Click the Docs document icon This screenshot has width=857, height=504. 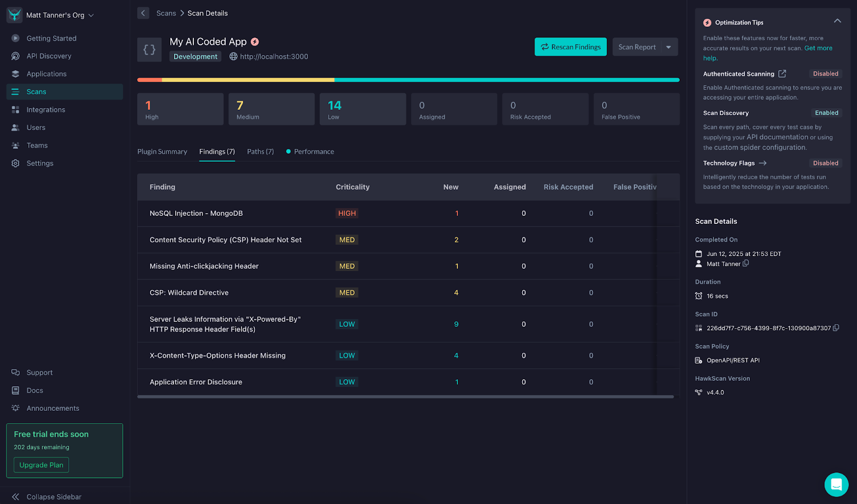pyautogui.click(x=16, y=390)
